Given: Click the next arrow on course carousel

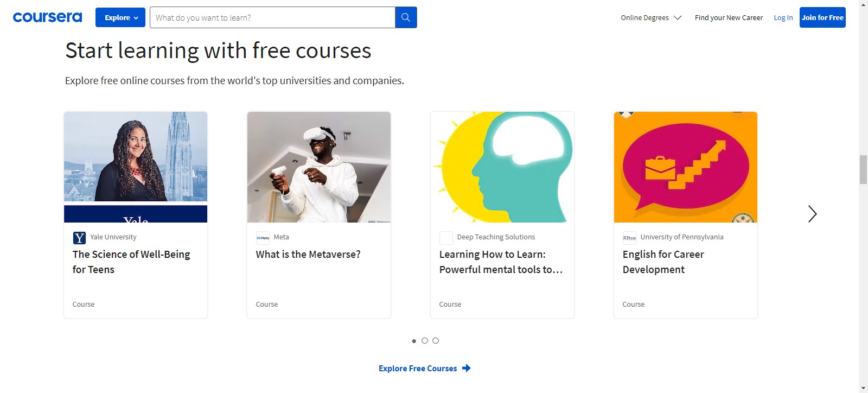Looking at the screenshot, I should pyautogui.click(x=812, y=214).
